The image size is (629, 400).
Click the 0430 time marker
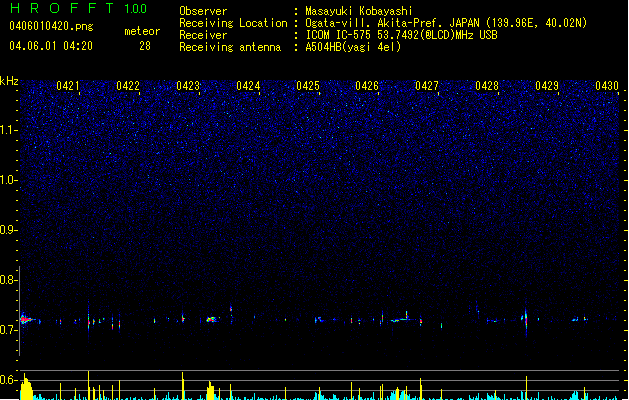click(607, 86)
